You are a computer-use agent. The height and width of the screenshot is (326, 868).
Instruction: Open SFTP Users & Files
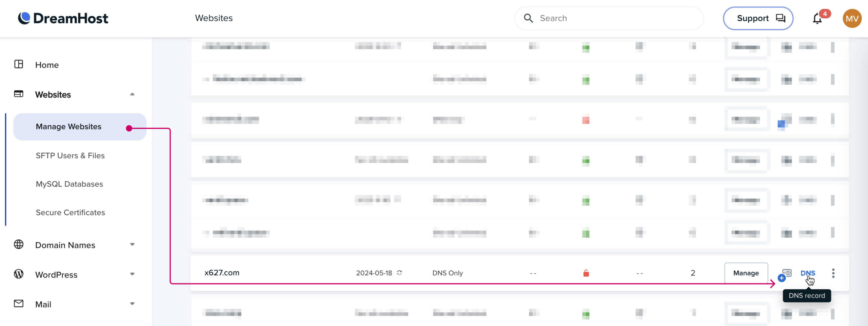coord(70,156)
